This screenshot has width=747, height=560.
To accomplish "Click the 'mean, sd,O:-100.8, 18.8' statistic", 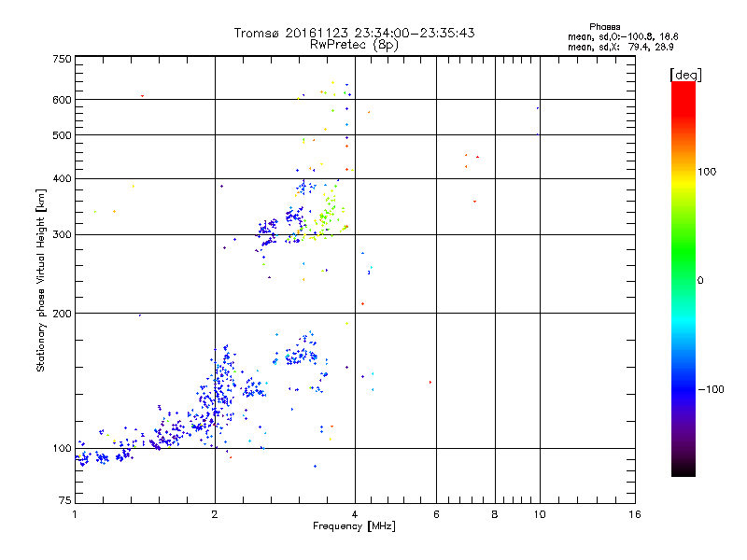I will (623, 36).
